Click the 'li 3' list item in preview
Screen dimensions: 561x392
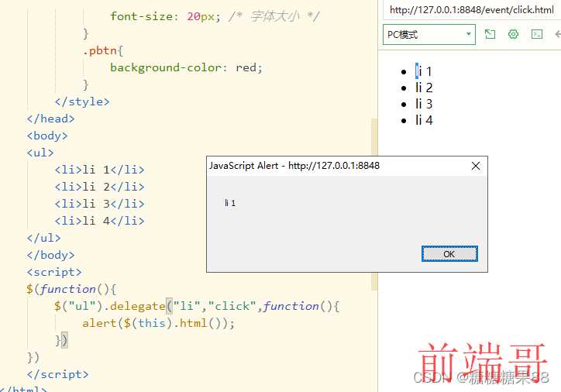[x=424, y=104]
